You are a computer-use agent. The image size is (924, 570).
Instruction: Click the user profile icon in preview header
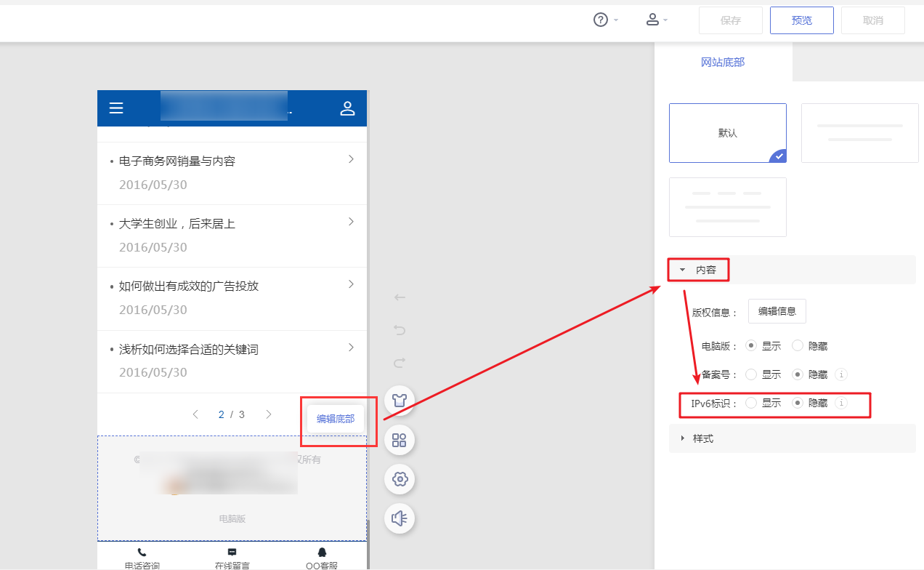[347, 108]
